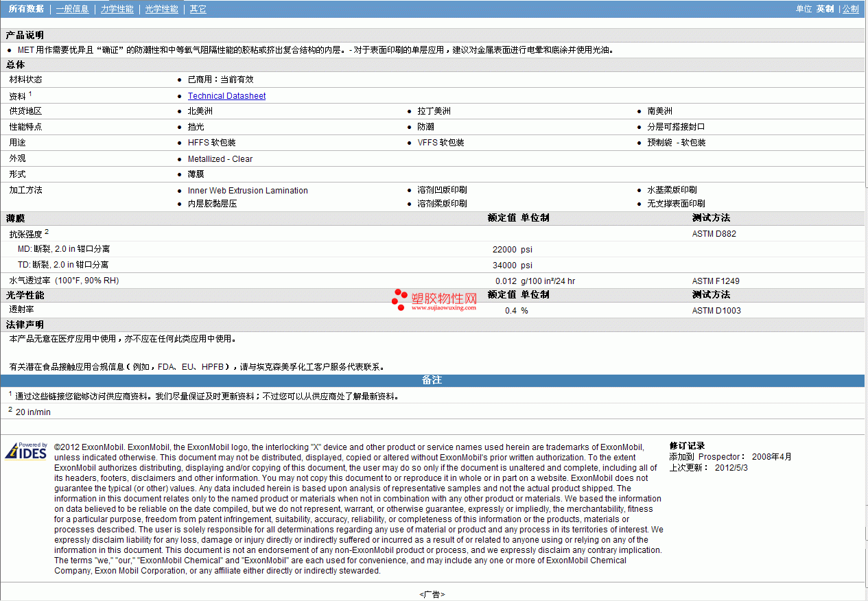Screen dimensions: 868x601
Task: Click VFFS 软包装 usage entry
Action: click(x=441, y=143)
